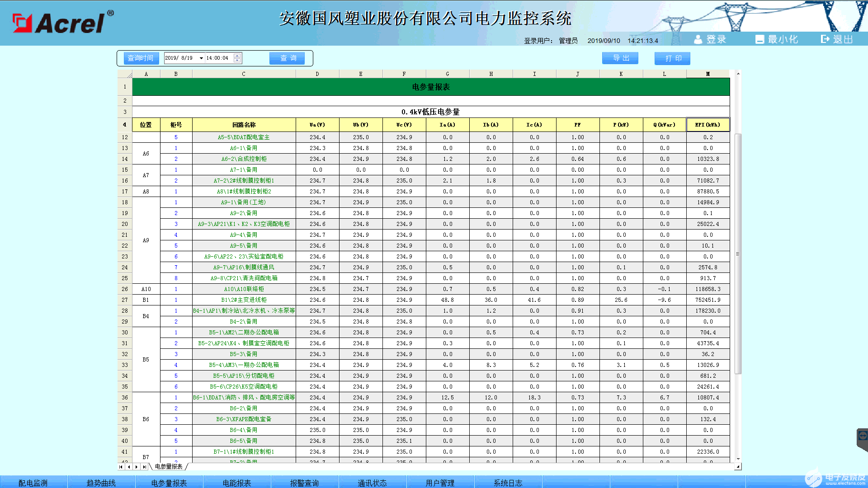Increment the query time with the up spinner
The height and width of the screenshot is (488, 868).
point(237,56)
